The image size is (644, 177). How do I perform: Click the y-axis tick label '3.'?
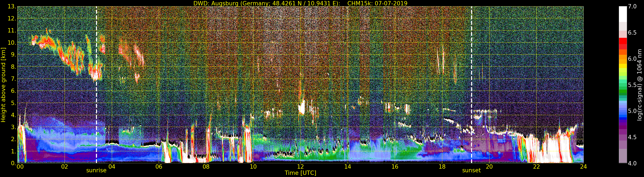(13, 127)
